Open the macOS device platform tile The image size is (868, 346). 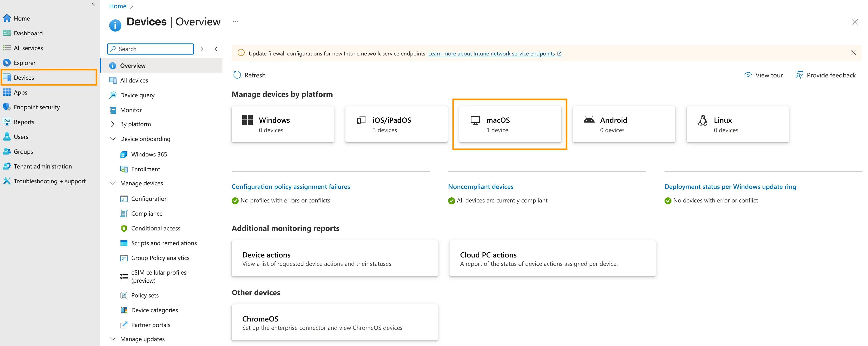point(509,124)
